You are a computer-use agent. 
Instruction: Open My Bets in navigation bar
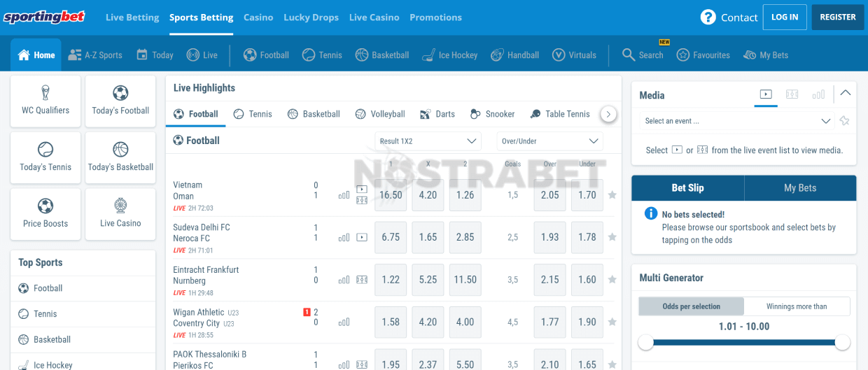click(x=766, y=55)
